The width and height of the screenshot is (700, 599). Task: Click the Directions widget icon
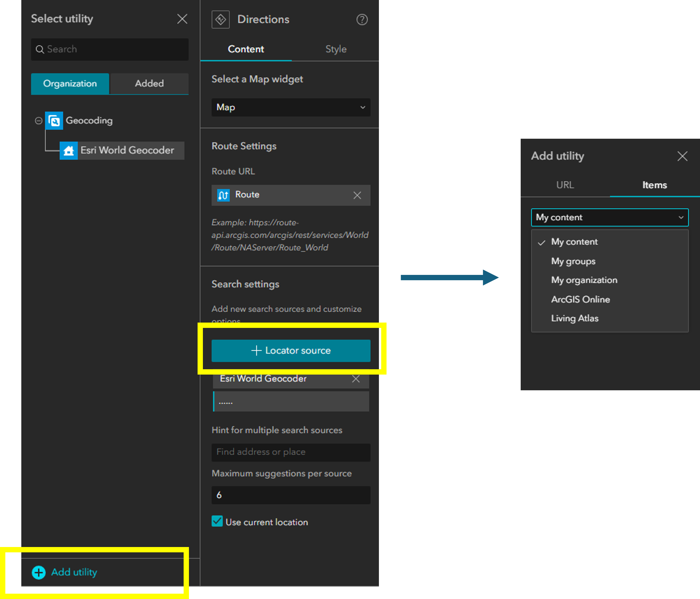(x=220, y=19)
